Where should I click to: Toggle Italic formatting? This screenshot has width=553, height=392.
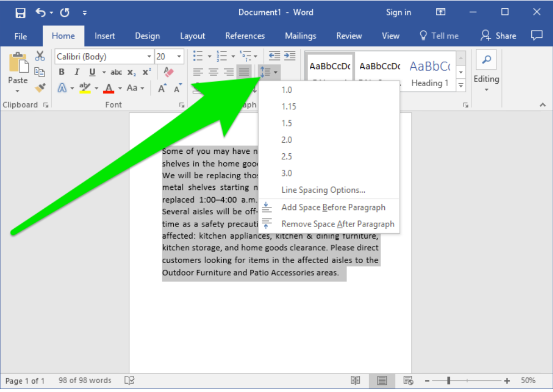pyautogui.click(x=77, y=72)
